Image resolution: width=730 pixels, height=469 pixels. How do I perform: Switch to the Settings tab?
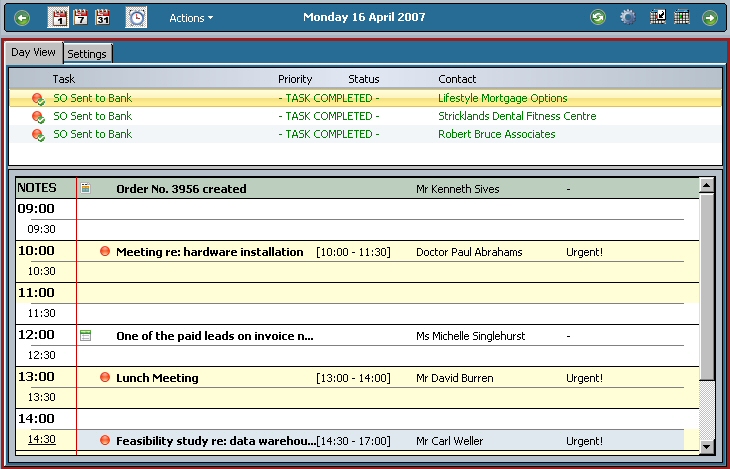tap(88, 54)
